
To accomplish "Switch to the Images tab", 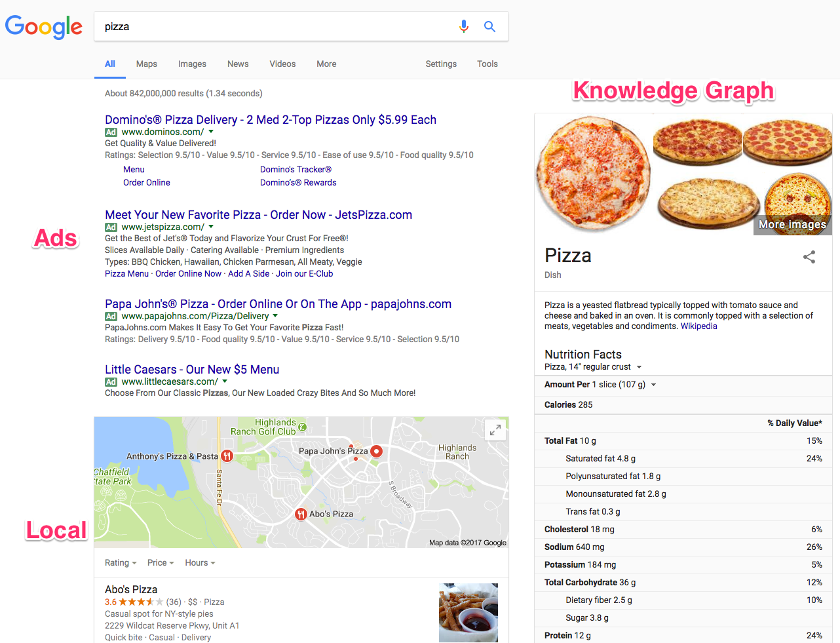I will (192, 64).
